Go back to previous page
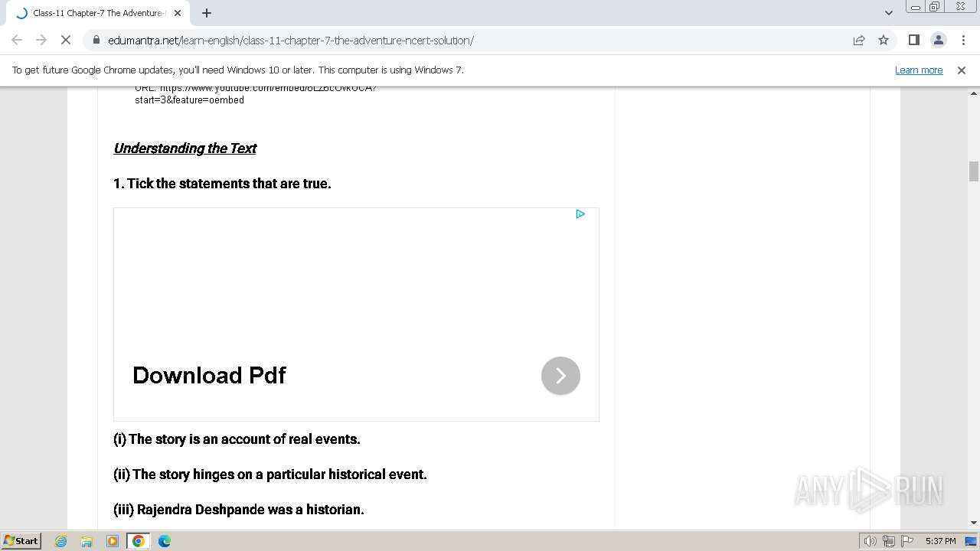The height and width of the screenshot is (551, 980). pyautogui.click(x=17, y=40)
